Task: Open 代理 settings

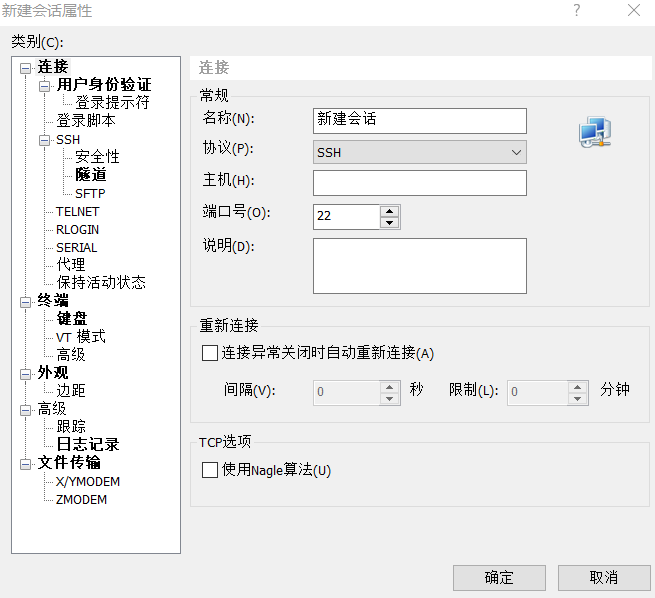Action: pyautogui.click(x=71, y=264)
